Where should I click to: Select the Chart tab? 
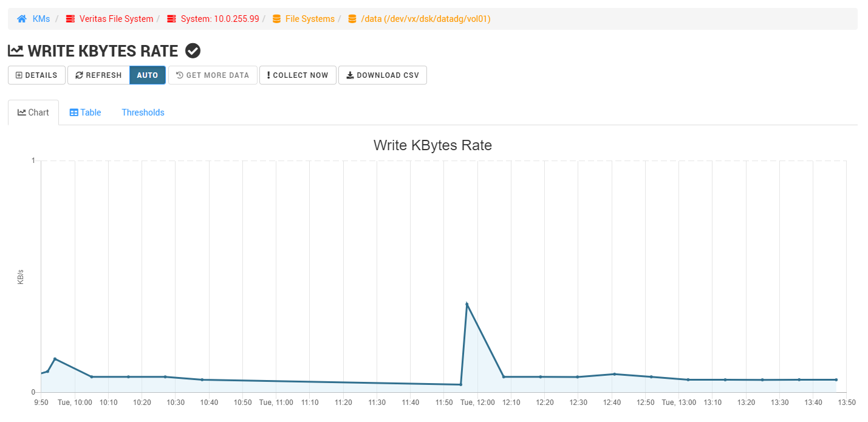point(33,112)
